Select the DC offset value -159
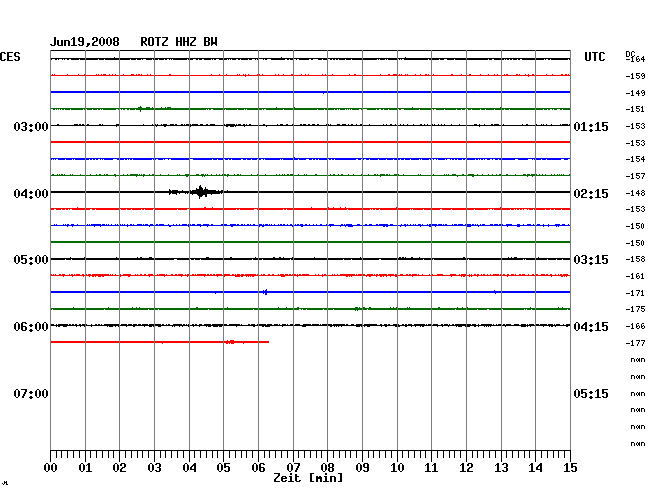Viewport: 650px width, 494px height. click(x=635, y=76)
